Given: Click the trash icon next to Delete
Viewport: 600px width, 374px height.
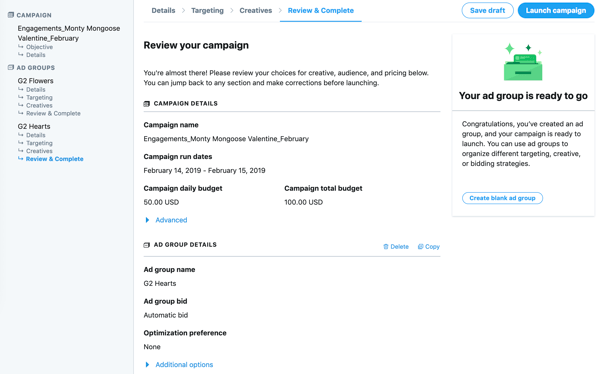Looking at the screenshot, I should coord(386,247).
